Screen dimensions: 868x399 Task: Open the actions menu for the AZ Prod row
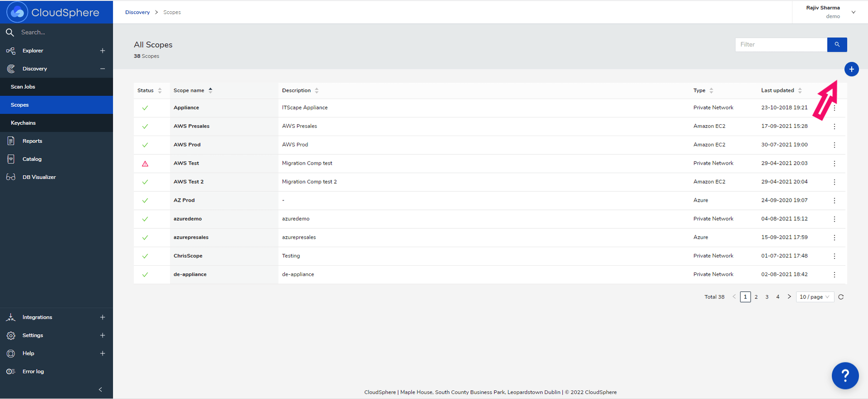[x=834, y=201]
